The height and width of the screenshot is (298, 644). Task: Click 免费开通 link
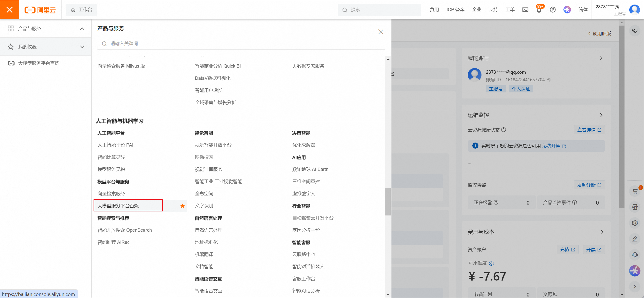[554, 146]
